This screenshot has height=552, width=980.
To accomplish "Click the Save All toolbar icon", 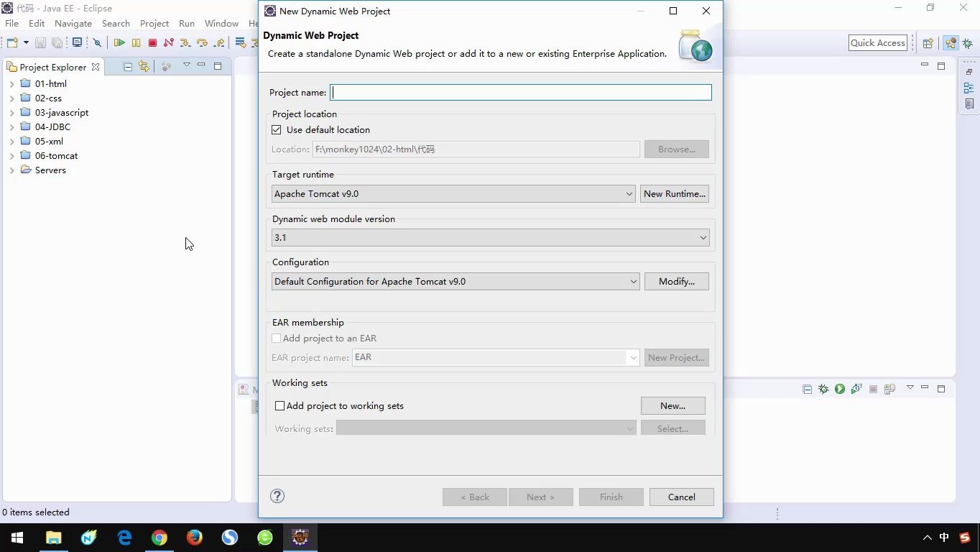I will point(57,43).
